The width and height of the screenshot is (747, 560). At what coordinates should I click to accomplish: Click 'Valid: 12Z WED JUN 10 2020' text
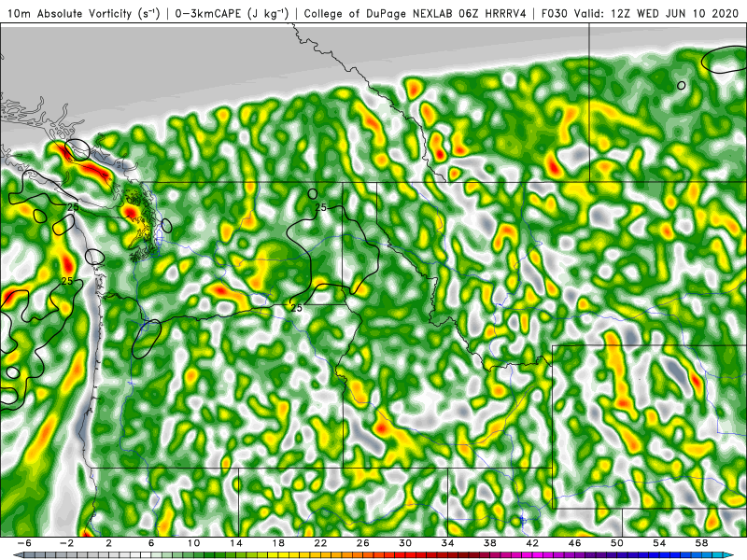(655, 13)
